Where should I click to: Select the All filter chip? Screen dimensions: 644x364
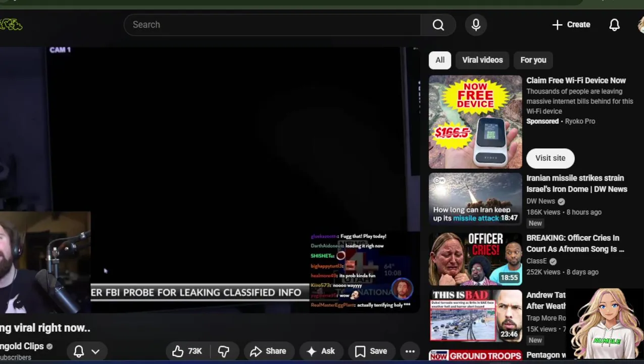point(440,60)
